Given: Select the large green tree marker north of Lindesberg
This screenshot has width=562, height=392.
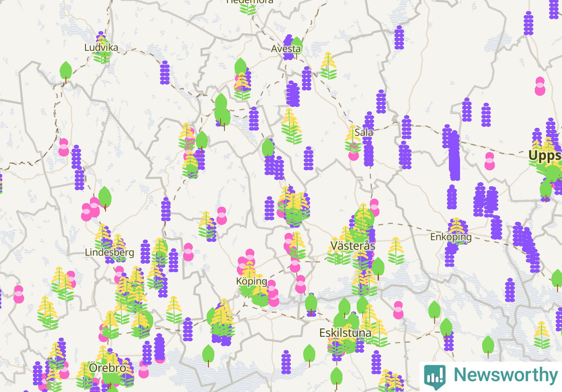Looking at the screenshot, I should [x=105, y=199].
